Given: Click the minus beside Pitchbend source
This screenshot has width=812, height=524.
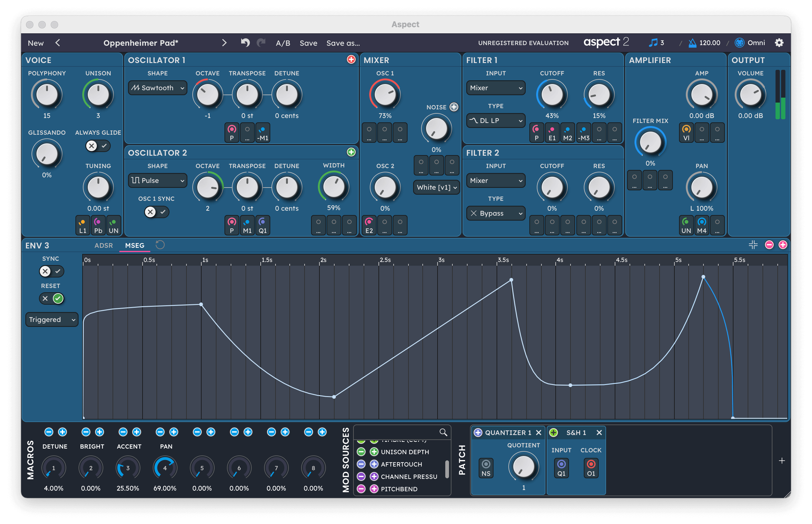Looking at the screenshot, I should tap(361, 488).
